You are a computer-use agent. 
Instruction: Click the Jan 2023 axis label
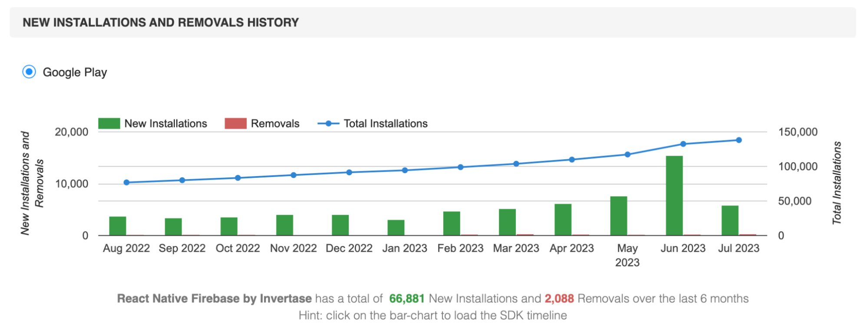click(405, 248)
